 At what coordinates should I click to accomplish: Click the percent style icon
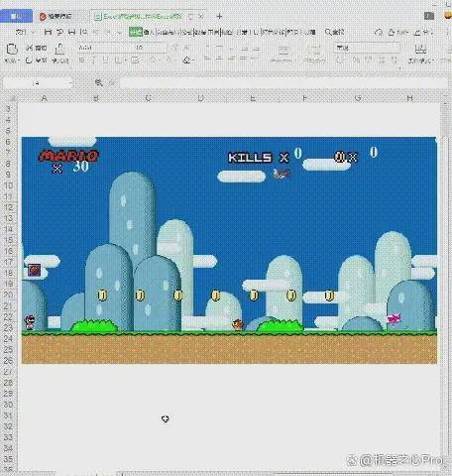tap(356, 60)
